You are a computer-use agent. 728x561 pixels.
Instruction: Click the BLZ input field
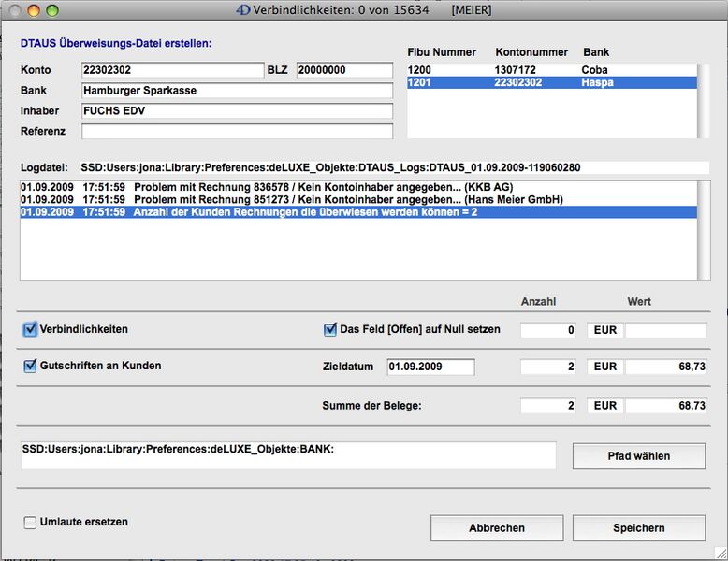click(344, 70)
